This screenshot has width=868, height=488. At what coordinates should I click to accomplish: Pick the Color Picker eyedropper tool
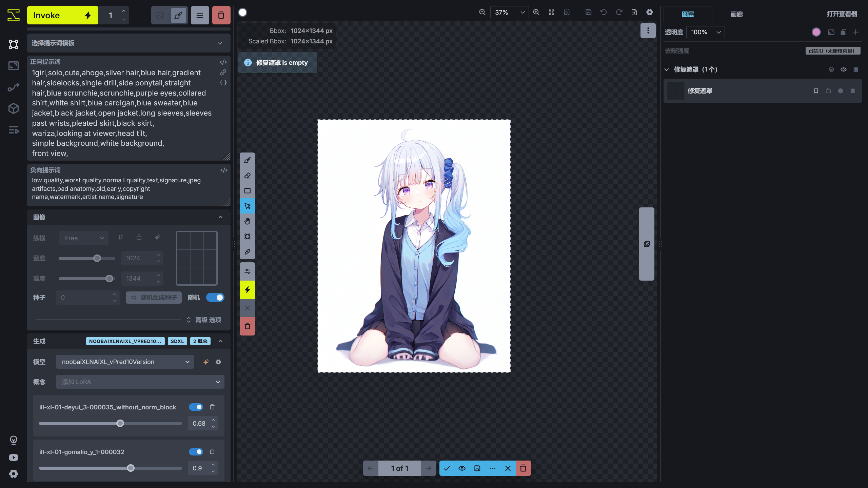[247, 251]
